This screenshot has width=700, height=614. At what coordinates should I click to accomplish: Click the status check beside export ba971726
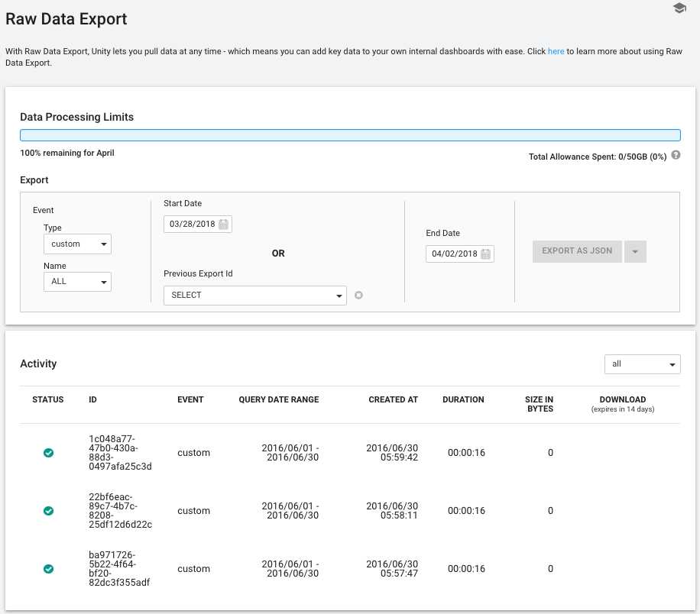49,569
